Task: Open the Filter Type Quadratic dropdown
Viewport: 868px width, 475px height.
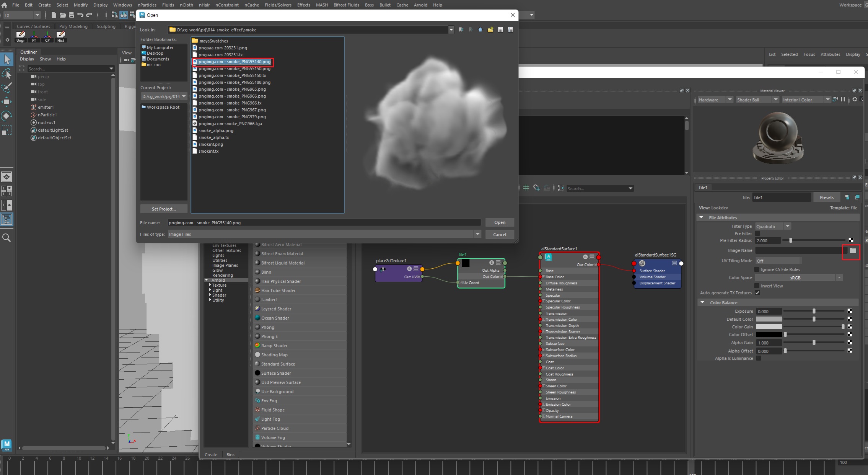Action: pos(773,227)
